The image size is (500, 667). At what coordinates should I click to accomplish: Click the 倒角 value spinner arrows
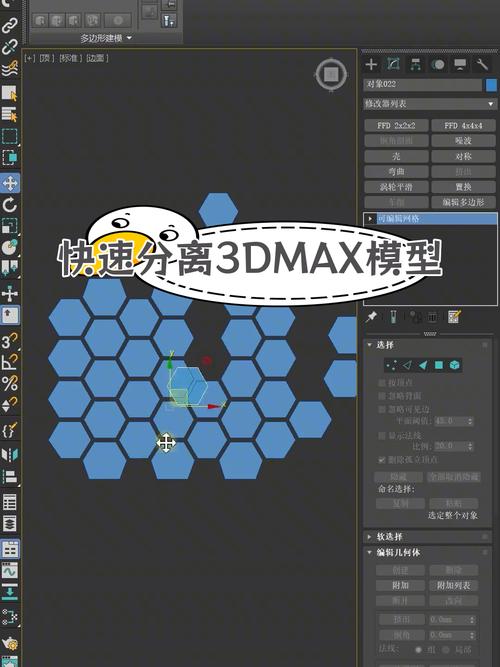tap(471, 635)
